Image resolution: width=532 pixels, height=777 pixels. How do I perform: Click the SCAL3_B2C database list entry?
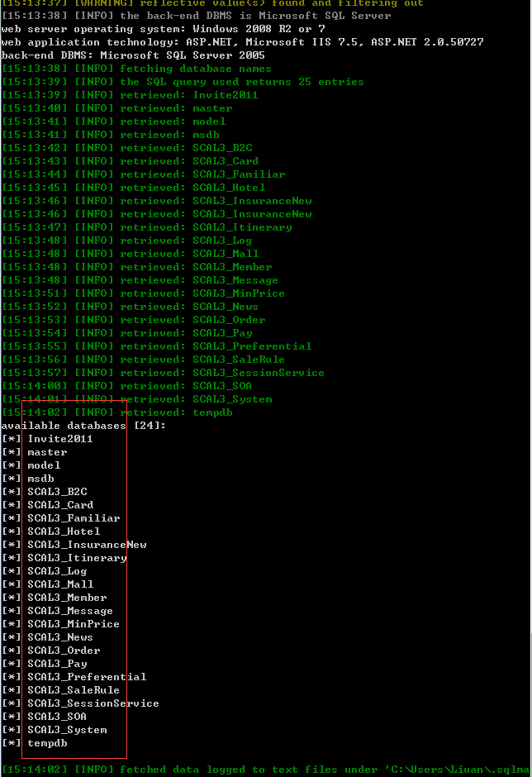(x=45, y=492)
